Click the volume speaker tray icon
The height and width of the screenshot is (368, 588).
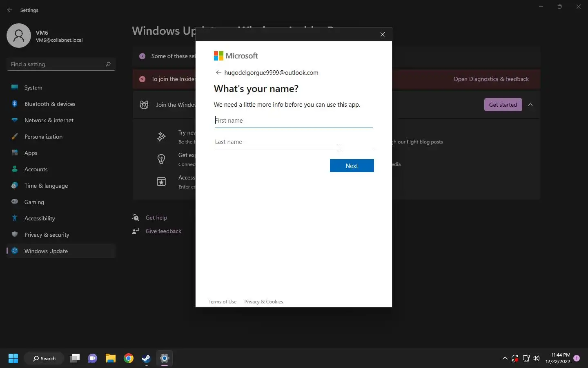pos(536,359)
